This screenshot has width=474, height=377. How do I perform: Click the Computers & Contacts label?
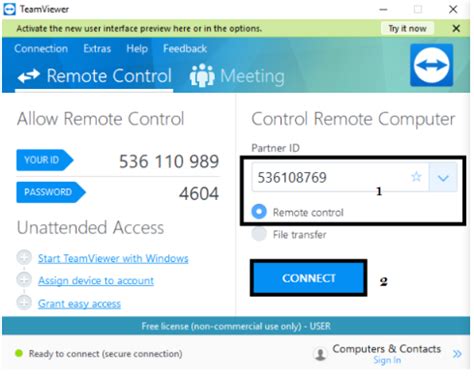click(x=387, y=349)
